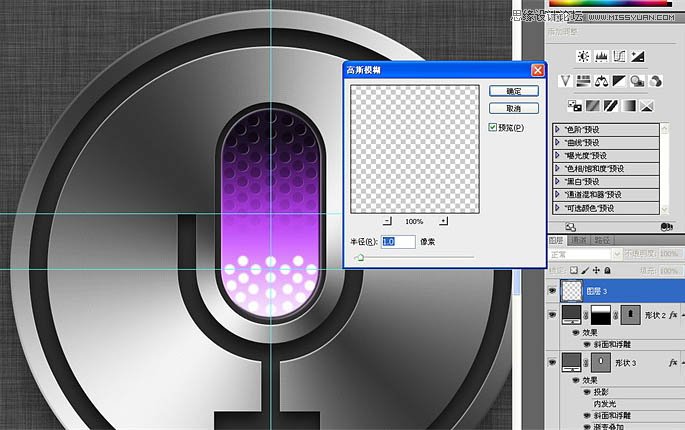Close the 高斯模糊 dialog
The image size is (685, 430).
[537, 70]
